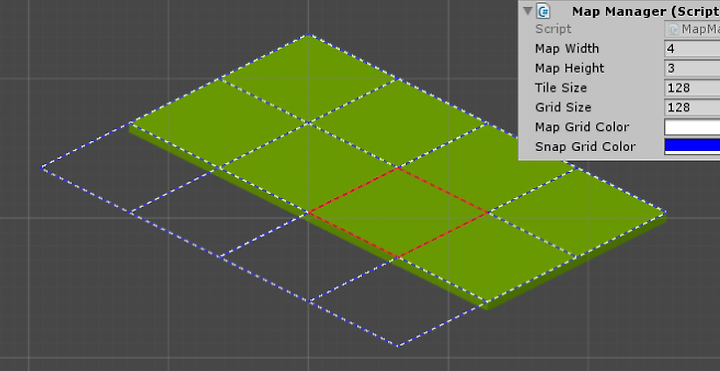Click the Snap Grid Color label

(x=585, y=147)
